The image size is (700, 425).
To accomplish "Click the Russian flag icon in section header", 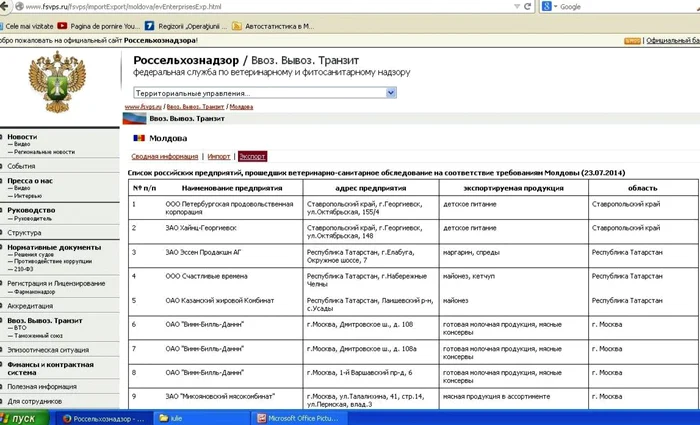I will [134, 118].
